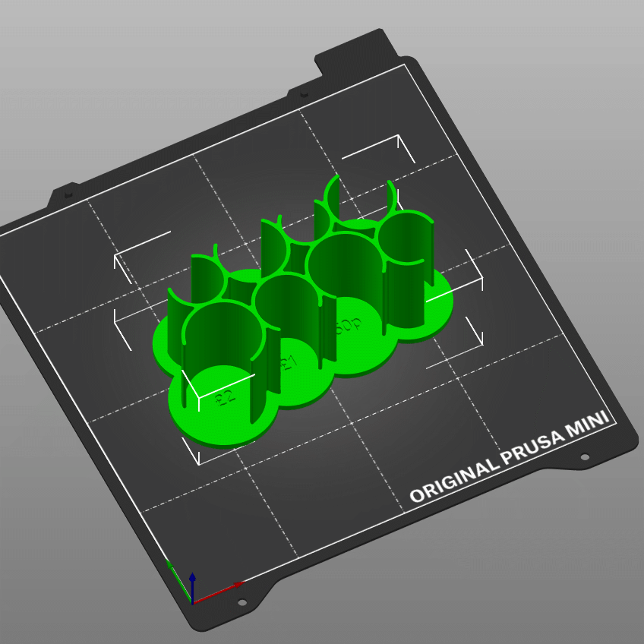Click the engraved 50p label
644x644 pixels.
tap(349, 325)
